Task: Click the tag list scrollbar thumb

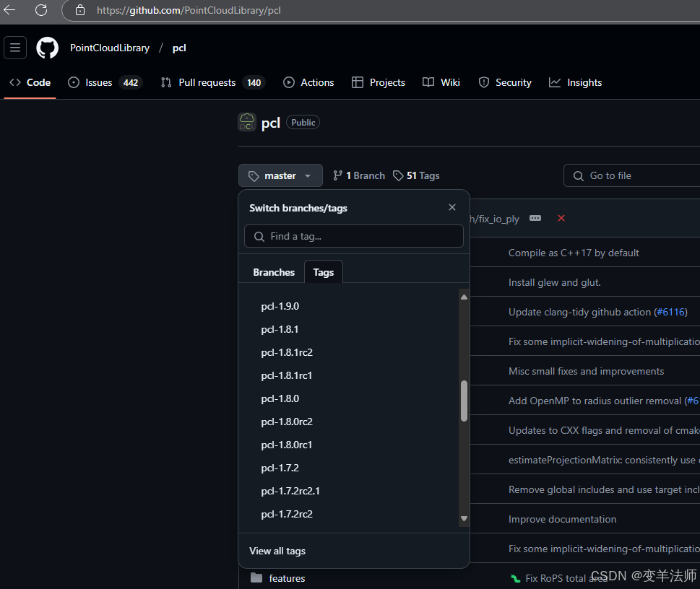Action: pyautogui.click(x=464, y=401)
